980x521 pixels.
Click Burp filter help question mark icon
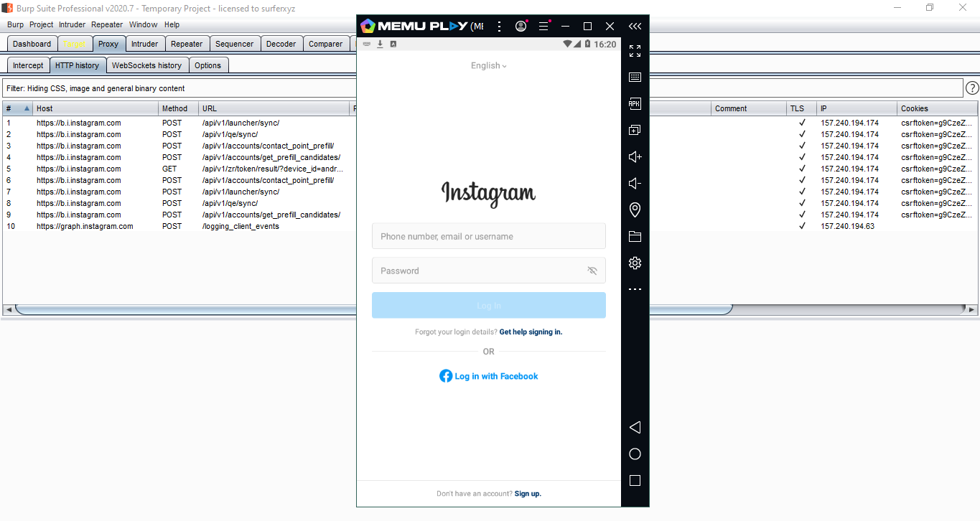972,88
